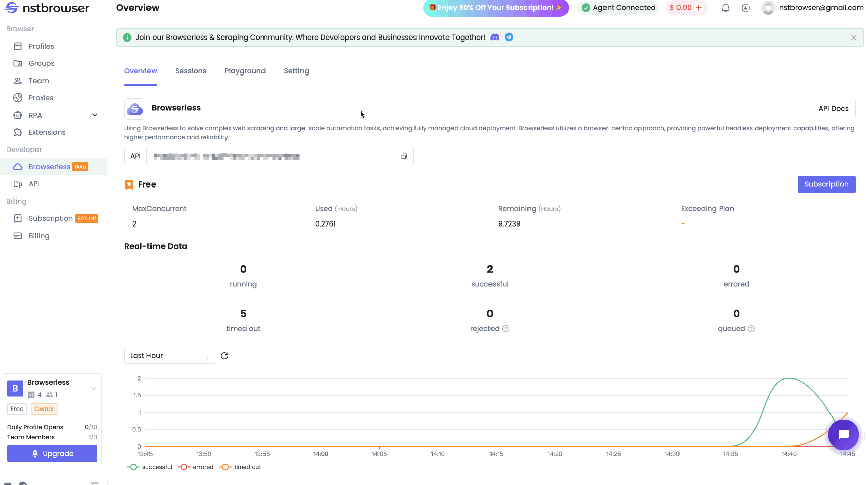Click the nstbrowser logo
The width and height of the screenshot is (868, 485).
47,8
